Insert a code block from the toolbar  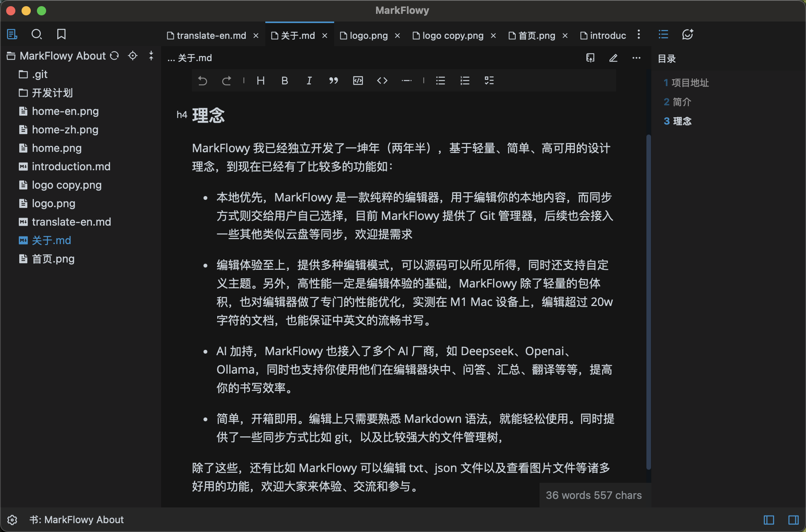pos(358,81)
